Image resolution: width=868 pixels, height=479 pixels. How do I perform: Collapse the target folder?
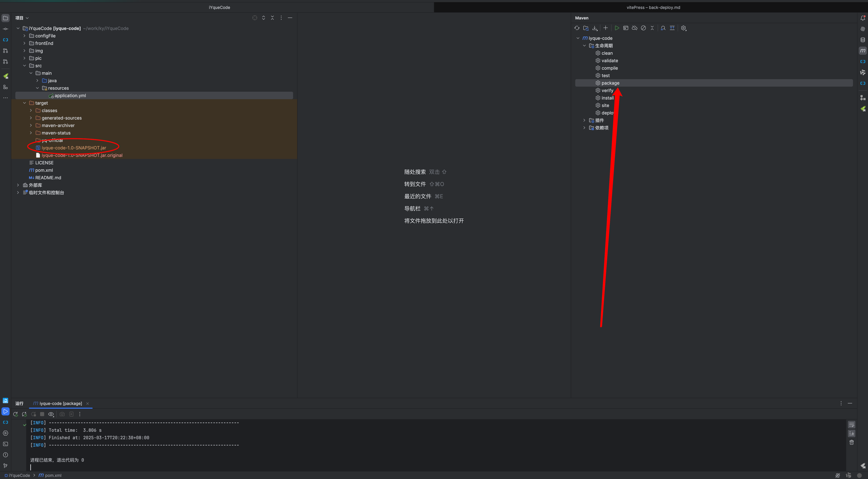(x=24, y=103)
